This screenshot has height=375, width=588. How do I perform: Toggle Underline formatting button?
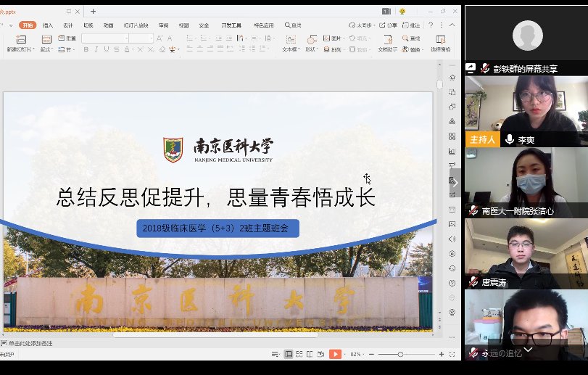pos(106,50)
